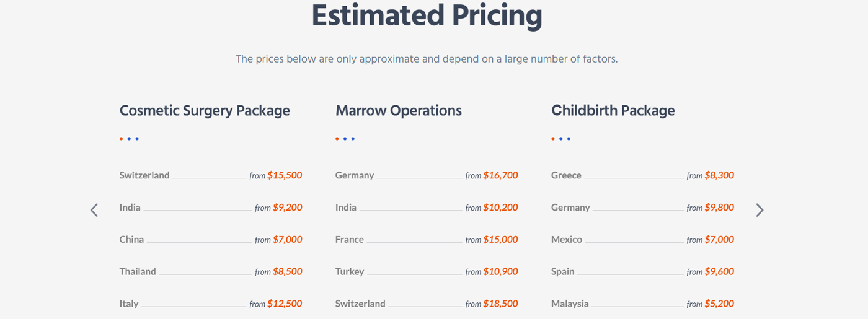Click the $16,700 Germany price
Viewport: 868px width, 319px height.
pos(500,175)
